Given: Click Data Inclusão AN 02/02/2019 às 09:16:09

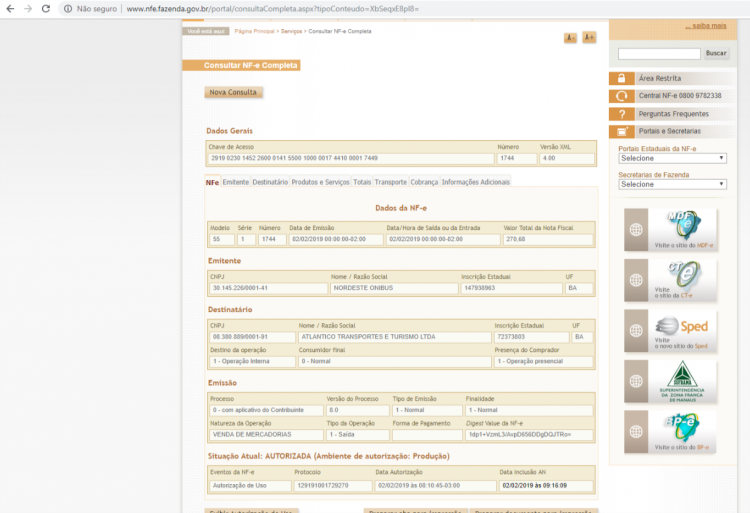Looking at the screenshot, I should coord(534,485).
